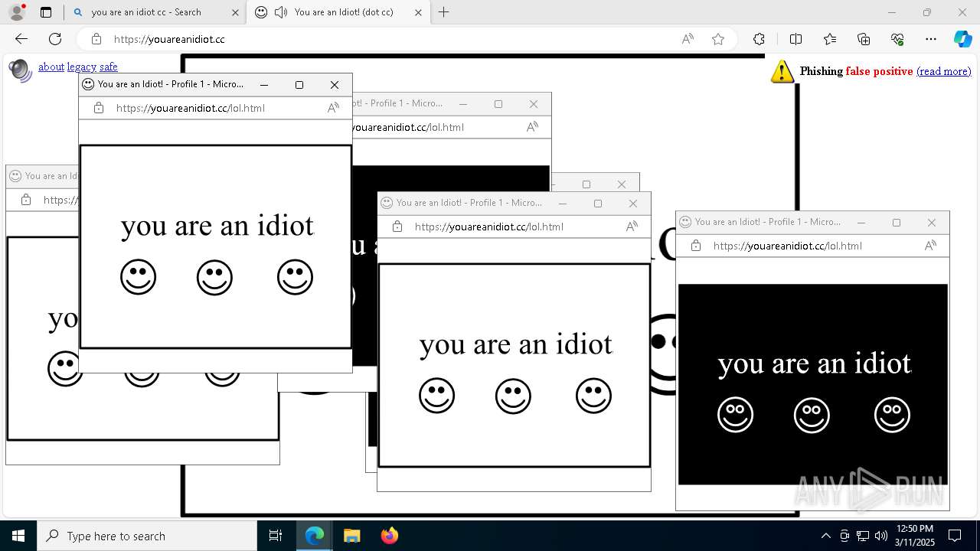The height and width of the screenshot is (551, 980).
Task: Open Task View on the taskbar
Action: pyautogui.click(x=276, y=536)
